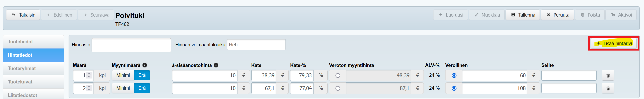Click the trash icon on the first price row
Screen dimensions: 644x99
point(608,76)
